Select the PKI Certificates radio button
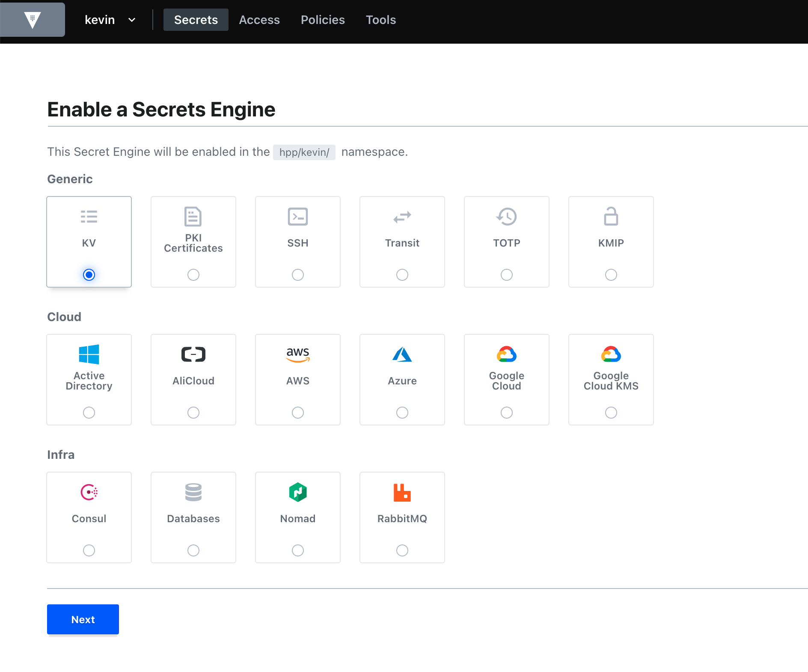Screen dimensions: 808x672 (x=193, y=275)
